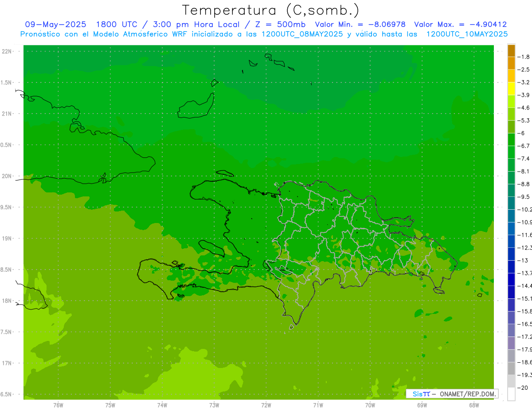Click the "-2.5" colorbar label
The height and width of the screenshot is (411, 532).
[x=523, y=70]
